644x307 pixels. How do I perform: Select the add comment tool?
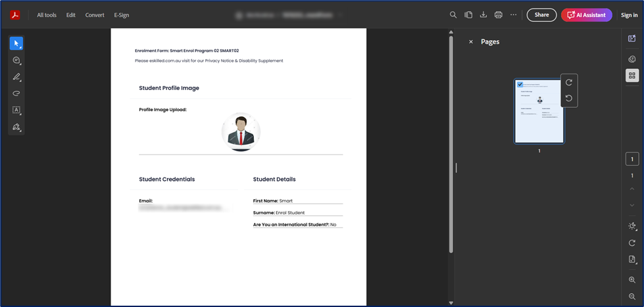point(16,60)
